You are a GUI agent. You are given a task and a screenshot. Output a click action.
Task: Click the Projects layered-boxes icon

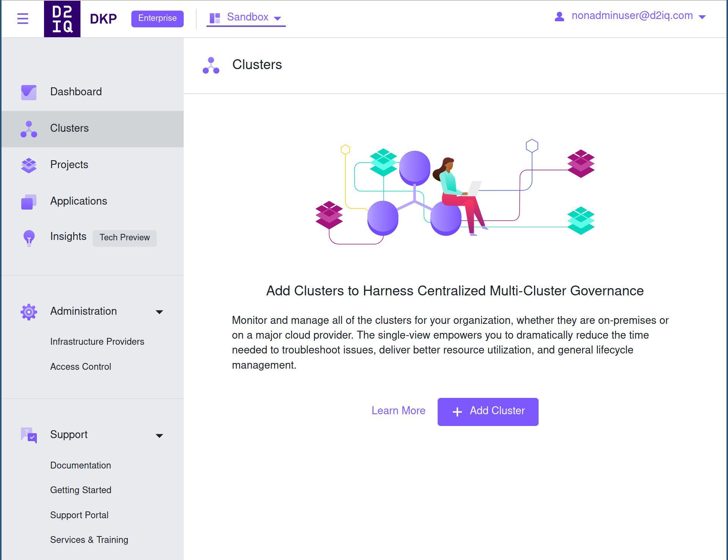click(x=29, y=166)
